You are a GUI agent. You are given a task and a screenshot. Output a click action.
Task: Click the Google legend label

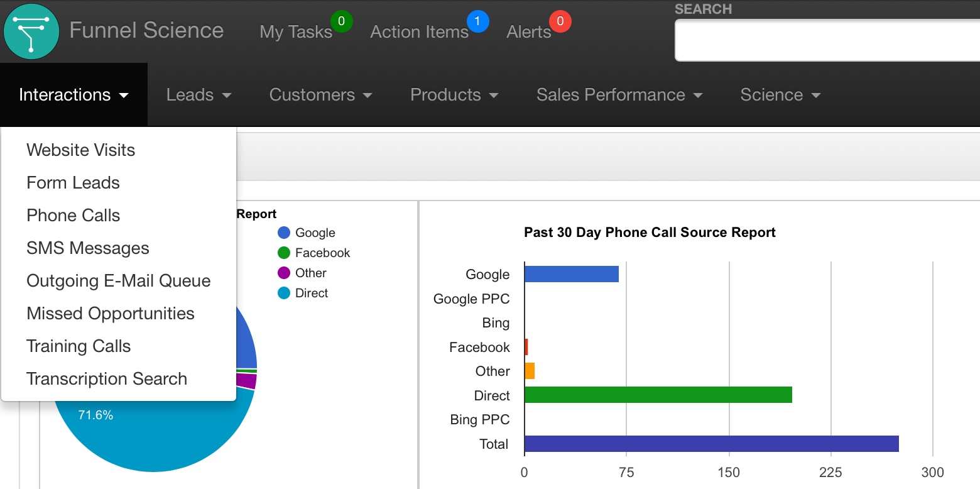coord(315,233)
